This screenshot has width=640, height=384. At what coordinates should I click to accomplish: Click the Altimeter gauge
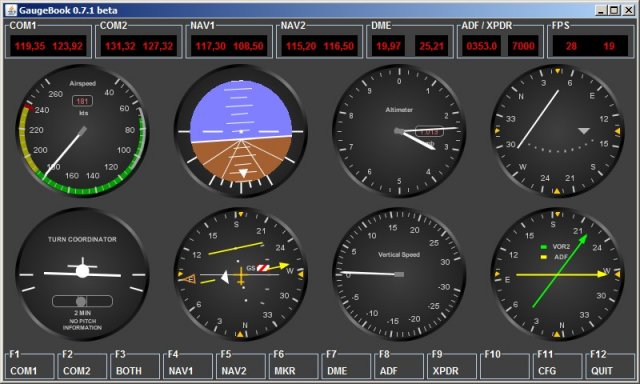[399, 131]
